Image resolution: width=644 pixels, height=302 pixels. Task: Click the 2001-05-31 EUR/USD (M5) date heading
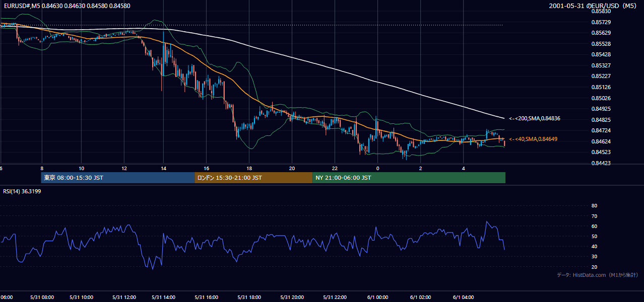tap(594, 6)
